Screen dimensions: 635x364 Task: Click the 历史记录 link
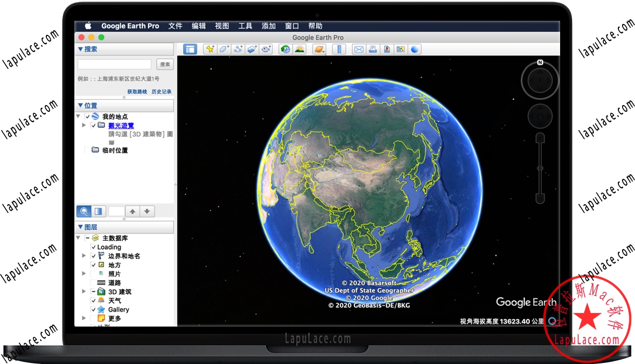pyautogui.click(x=161, y=92)
